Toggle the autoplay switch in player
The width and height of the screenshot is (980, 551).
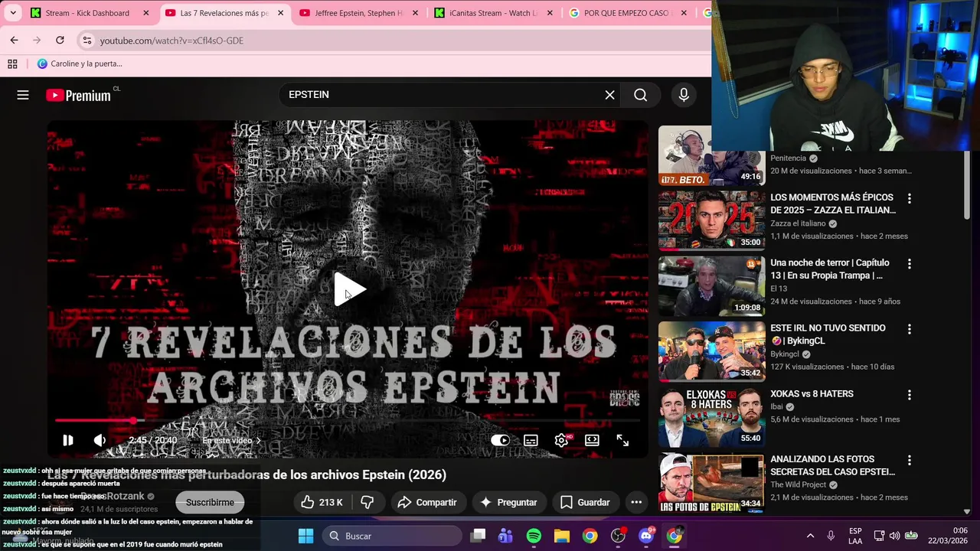(500, 440)
